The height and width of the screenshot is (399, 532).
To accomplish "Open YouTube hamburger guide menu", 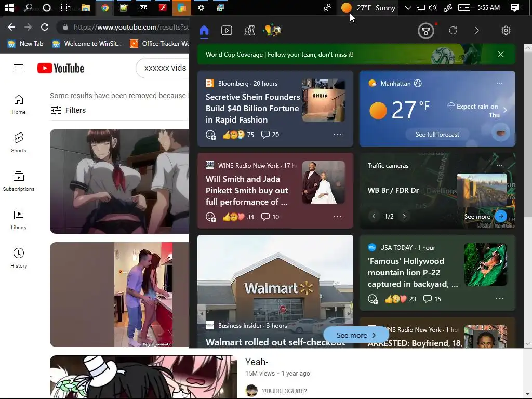I will tap(19, 68).
